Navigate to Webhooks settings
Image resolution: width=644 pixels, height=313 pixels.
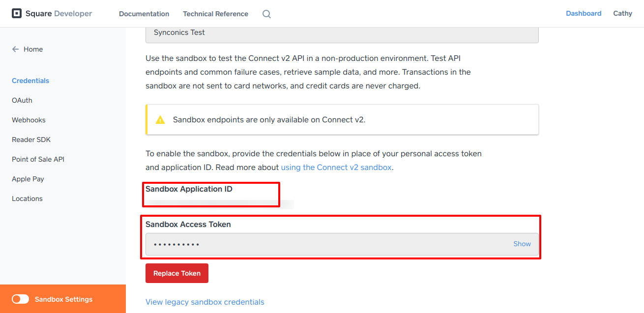point(29,120)
